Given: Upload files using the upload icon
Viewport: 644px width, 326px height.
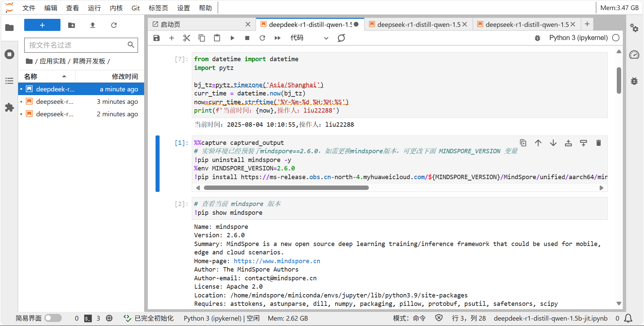Looking at the screenshot, I should [x=93, y=25].
